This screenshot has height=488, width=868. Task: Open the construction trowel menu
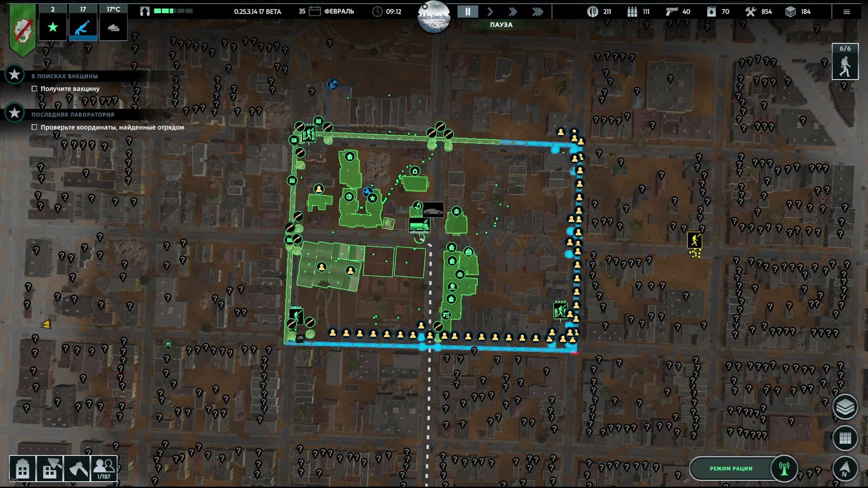50,469
